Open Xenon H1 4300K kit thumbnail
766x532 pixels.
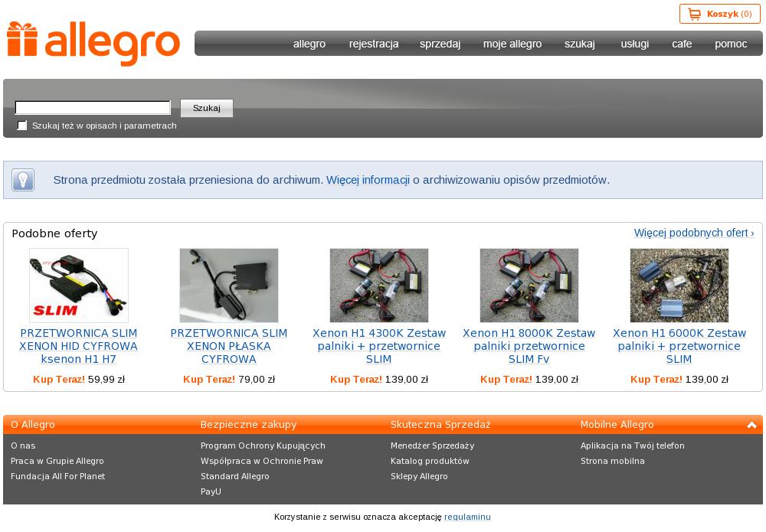point(379,286)
